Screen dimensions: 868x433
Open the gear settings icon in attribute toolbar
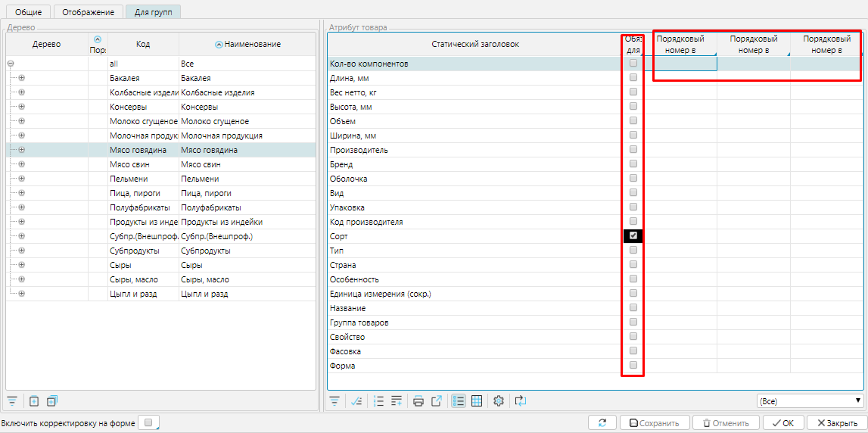point(498,401)
